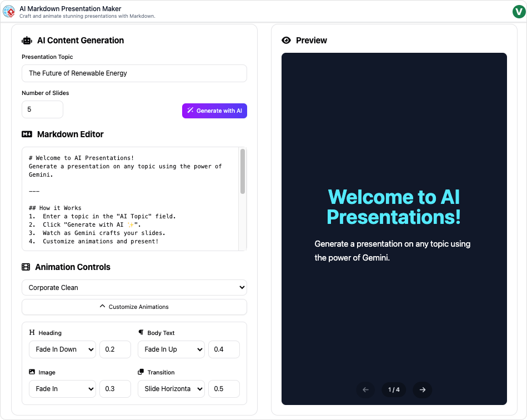Click the eye icon next to Preview heading
This screenshot has height=420, width=527.
coord(286,40)
